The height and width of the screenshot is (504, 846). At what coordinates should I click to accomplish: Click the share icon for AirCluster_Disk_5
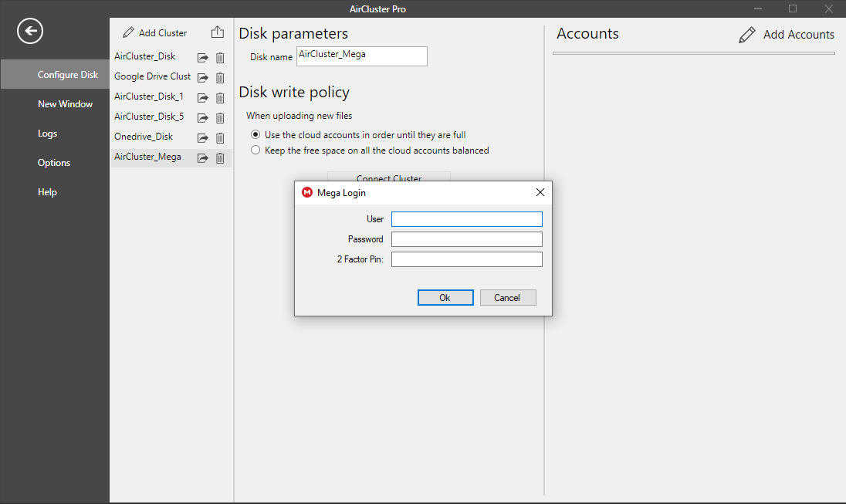coord(203,118)
